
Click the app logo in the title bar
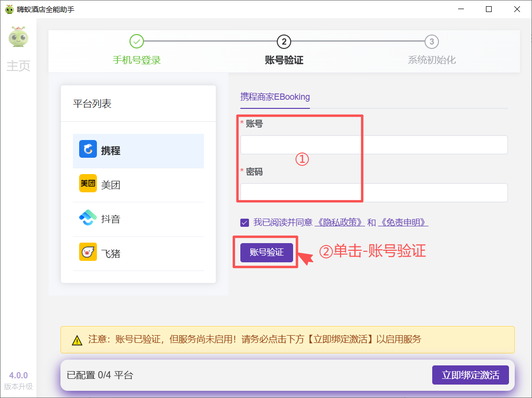click(9, 9)
